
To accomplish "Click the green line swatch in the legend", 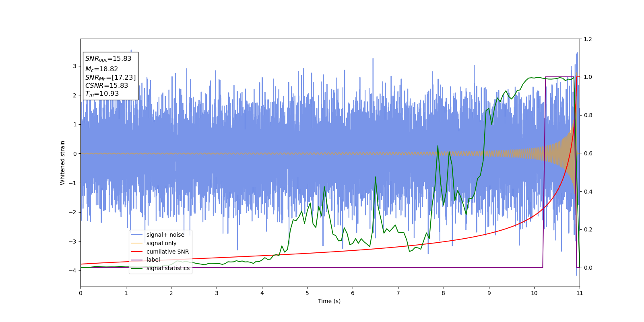I will tap(137, 268).
